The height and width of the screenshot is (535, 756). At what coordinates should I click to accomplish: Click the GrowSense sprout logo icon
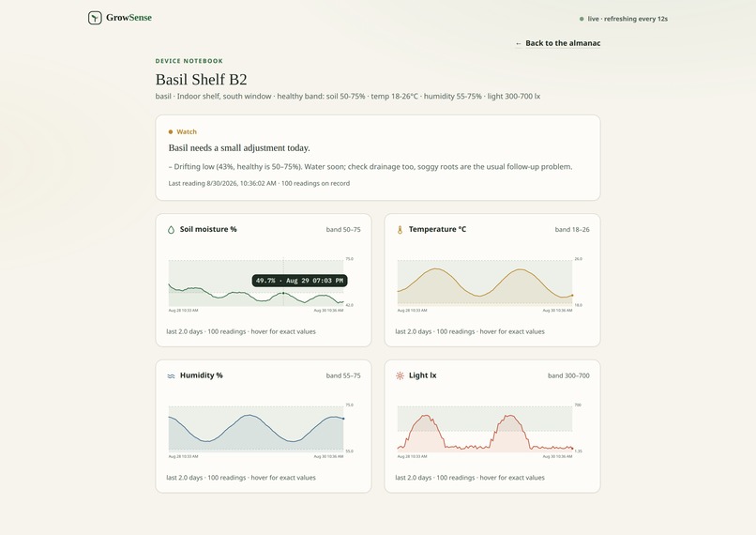coord(95,18)
